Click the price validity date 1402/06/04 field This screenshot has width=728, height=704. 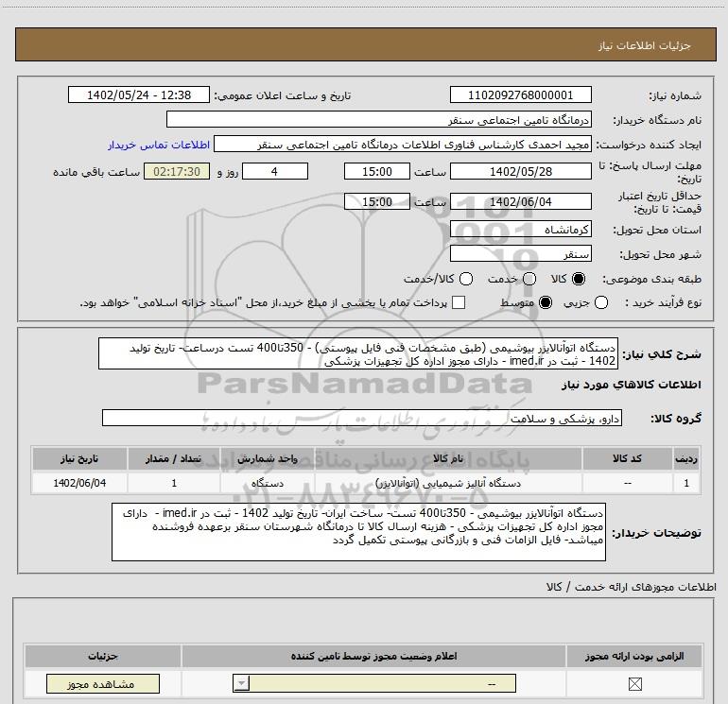click(x=520, y=202)
